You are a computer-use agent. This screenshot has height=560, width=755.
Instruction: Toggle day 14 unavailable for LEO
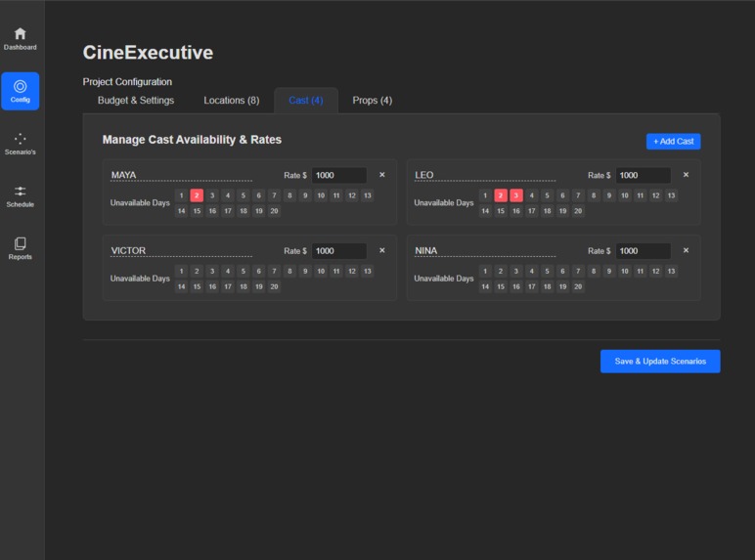485,211
